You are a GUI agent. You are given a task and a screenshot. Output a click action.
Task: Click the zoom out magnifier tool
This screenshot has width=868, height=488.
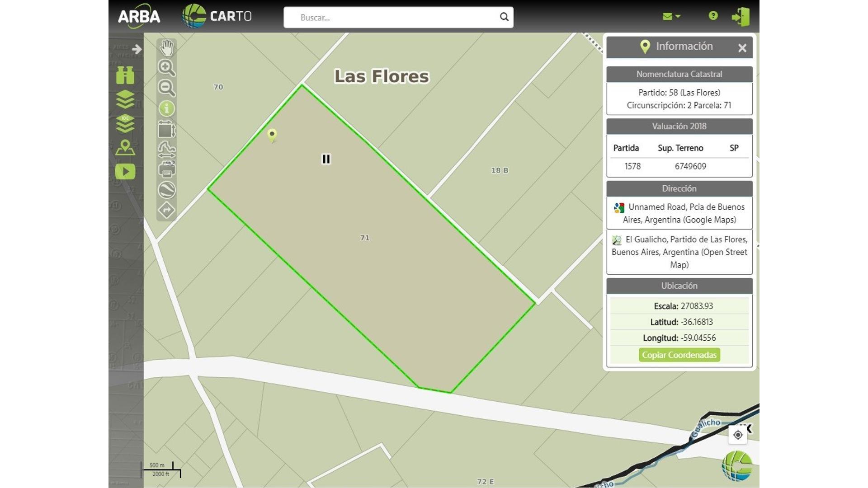pyautogui.click(x=166, y=88)
